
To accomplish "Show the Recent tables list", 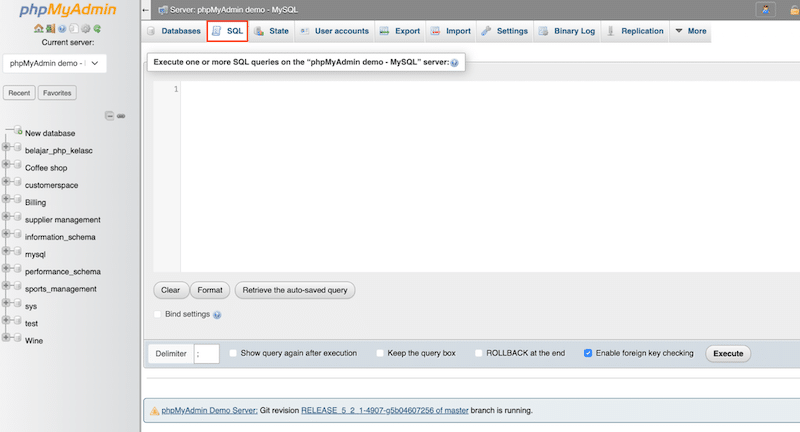I will pos(19,93).
